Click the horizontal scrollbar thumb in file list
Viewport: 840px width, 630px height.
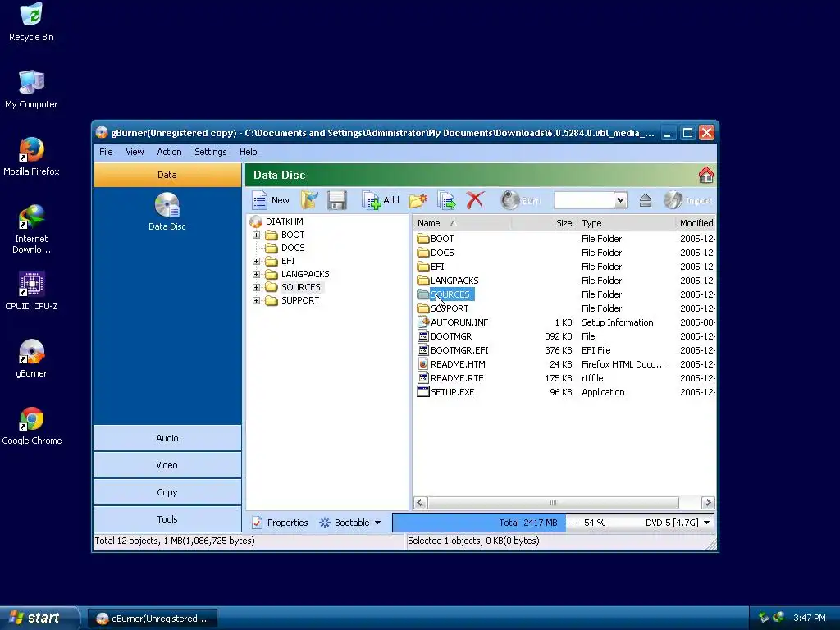[553, 503]
